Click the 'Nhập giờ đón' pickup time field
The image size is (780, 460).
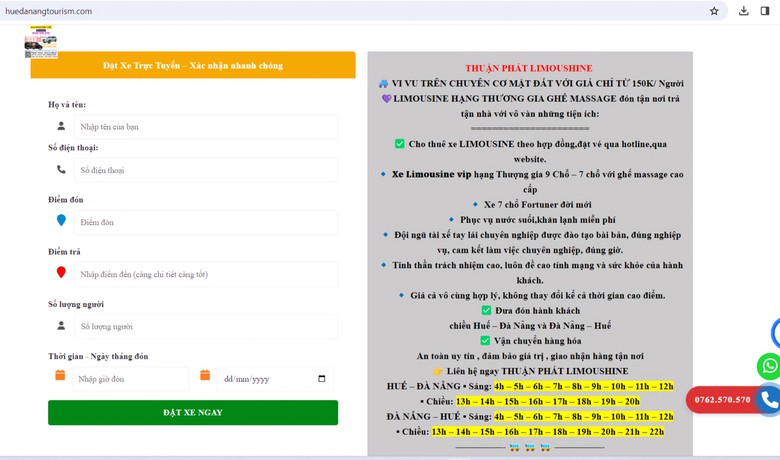[130, 379]
